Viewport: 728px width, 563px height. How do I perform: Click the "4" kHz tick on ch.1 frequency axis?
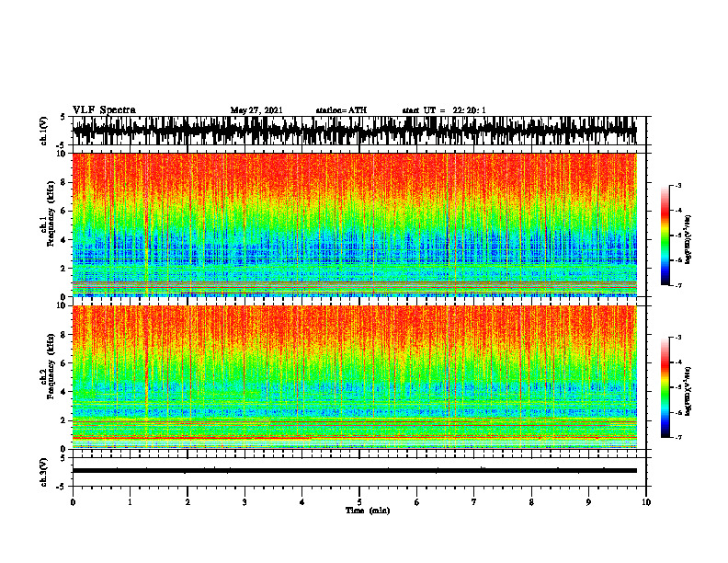tap(64, 240)
